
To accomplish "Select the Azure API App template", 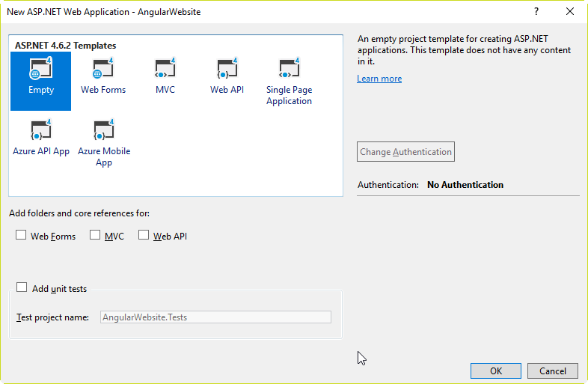I will click(41, 131).
